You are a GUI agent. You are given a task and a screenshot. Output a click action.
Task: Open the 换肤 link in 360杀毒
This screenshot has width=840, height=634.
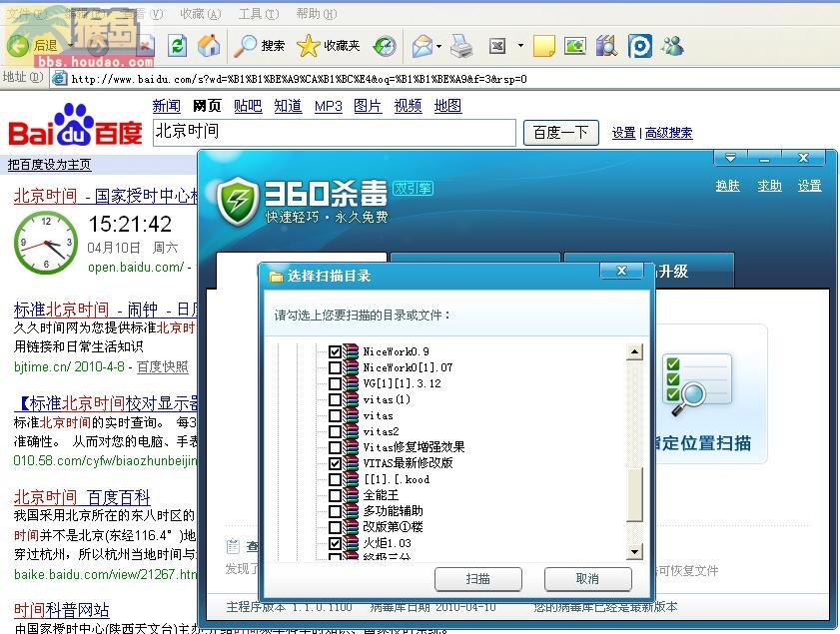click(727, 186)
